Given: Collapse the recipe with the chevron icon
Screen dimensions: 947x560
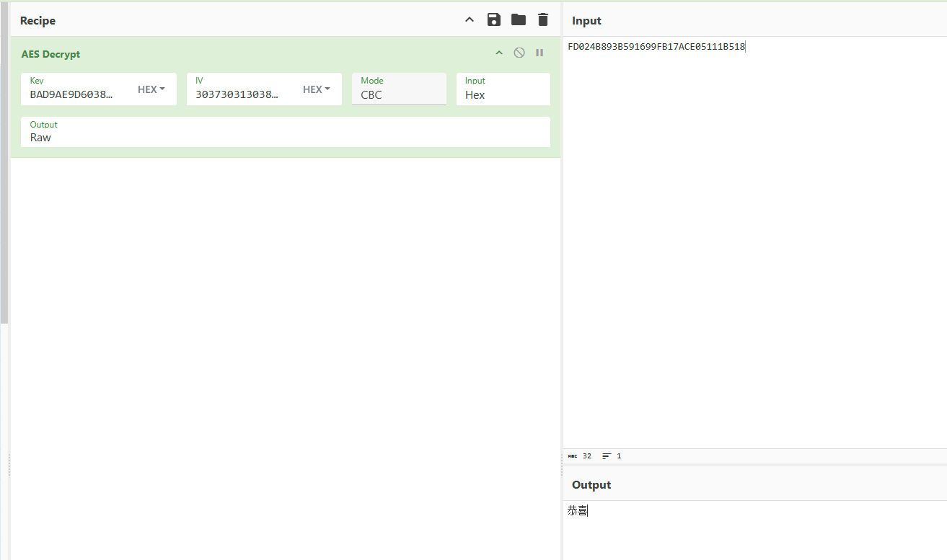Looking at the screenshot, I should (x=470, y=20).
